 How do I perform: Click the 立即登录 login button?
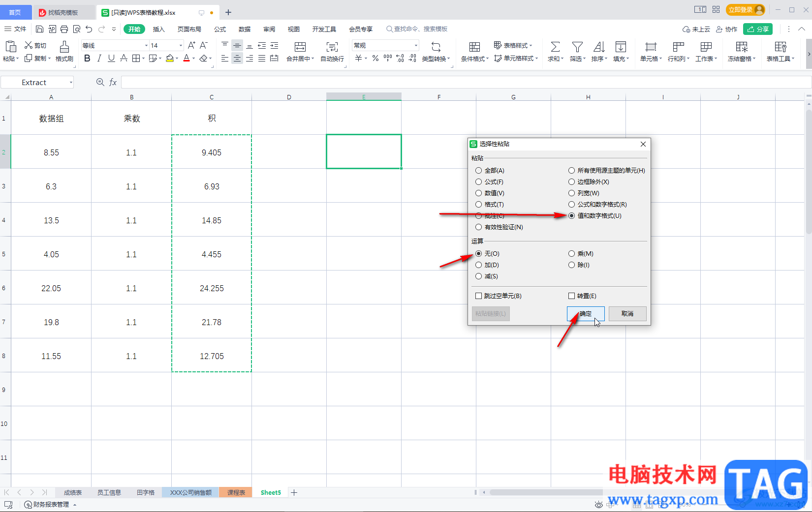click(746, 10)
